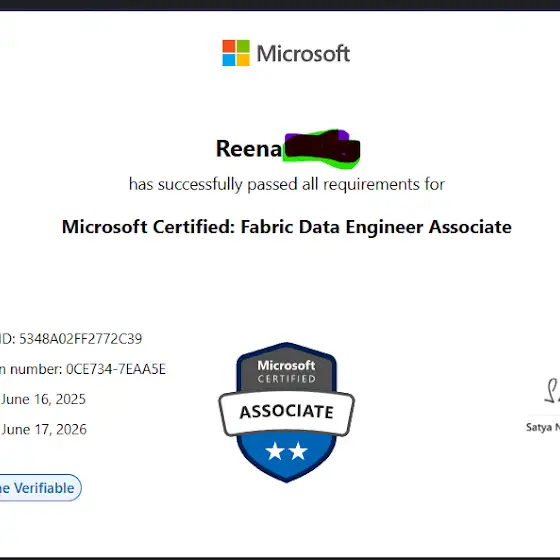Click the certification number 0CE734-7EAA5E

(116, 369)
